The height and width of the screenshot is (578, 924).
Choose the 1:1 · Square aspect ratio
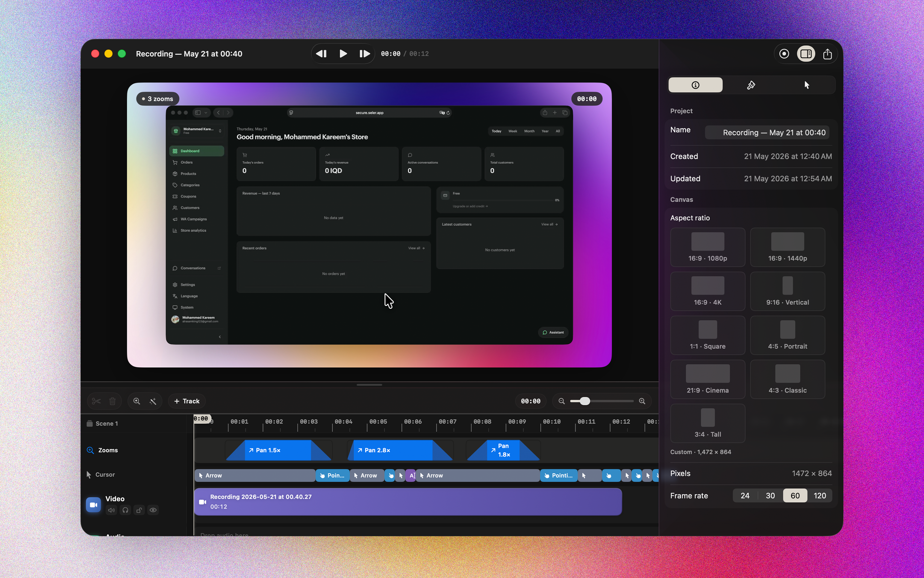coord(707,335)
